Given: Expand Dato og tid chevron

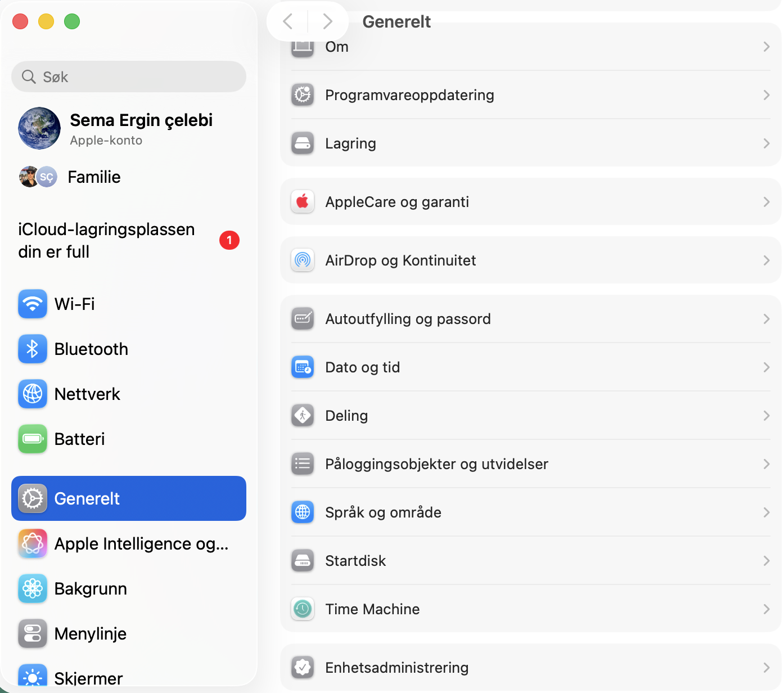Looking at the screenshot, I should tap(766, 367).
